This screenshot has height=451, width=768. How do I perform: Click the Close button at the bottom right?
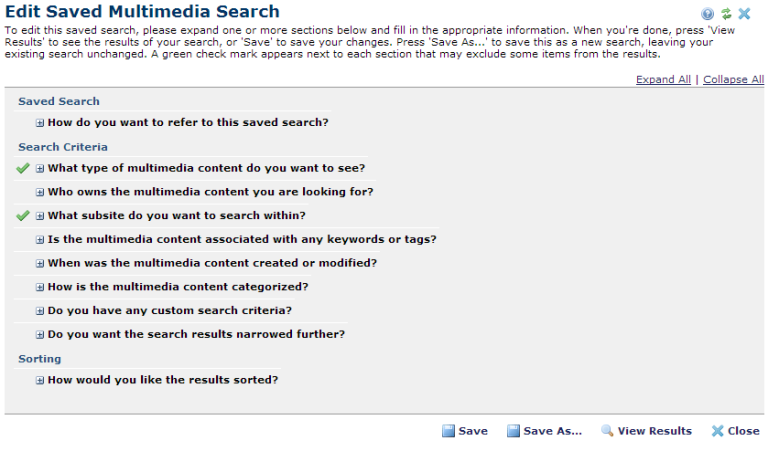tap(735, 431)
